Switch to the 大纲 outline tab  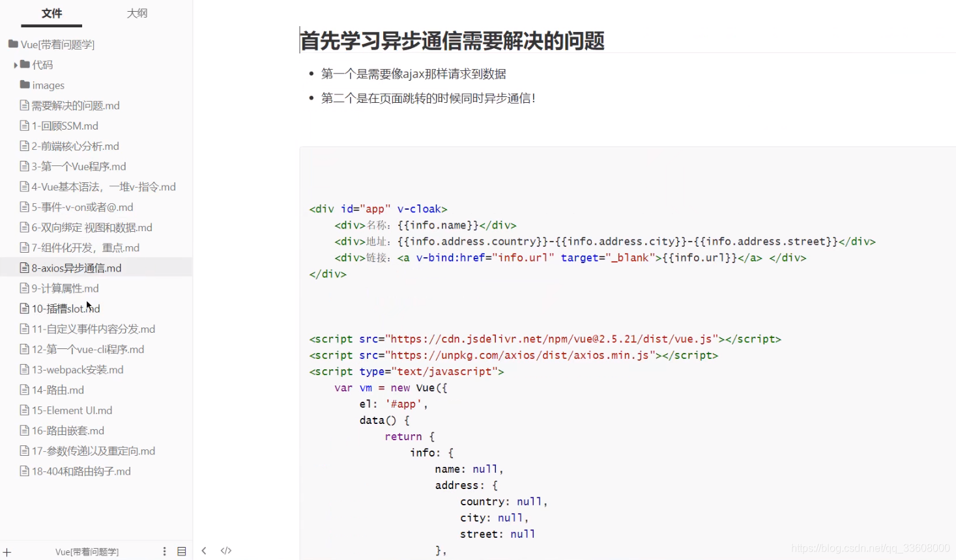[137, 13]
